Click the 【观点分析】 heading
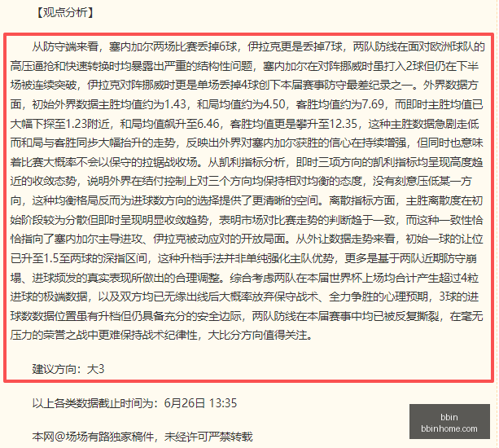The height and width of the screenshot is (448, 499). click(x=65, y=13)
